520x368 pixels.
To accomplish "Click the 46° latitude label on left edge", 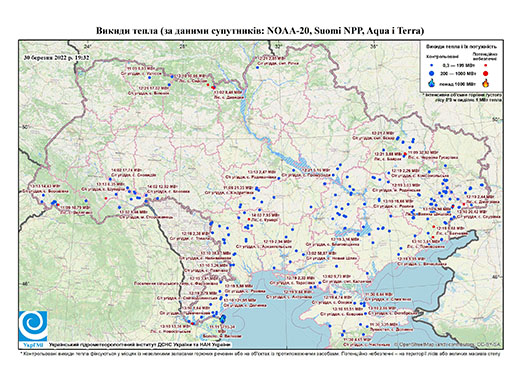I will tap(25, 283).
